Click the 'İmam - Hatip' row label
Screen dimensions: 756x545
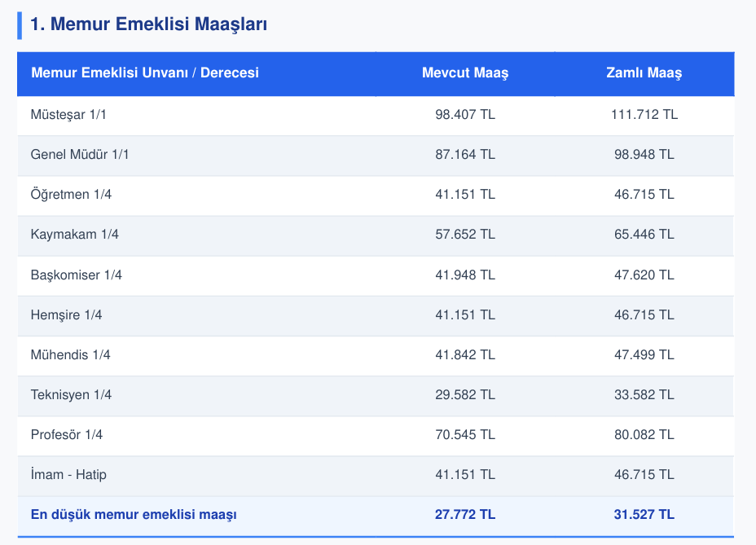tap(68, 475)
